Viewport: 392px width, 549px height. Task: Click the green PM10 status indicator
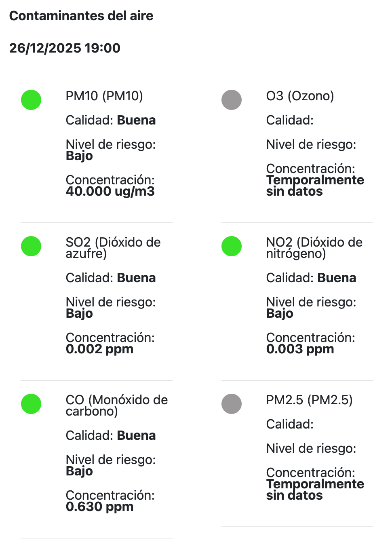[x=31, y=100]
